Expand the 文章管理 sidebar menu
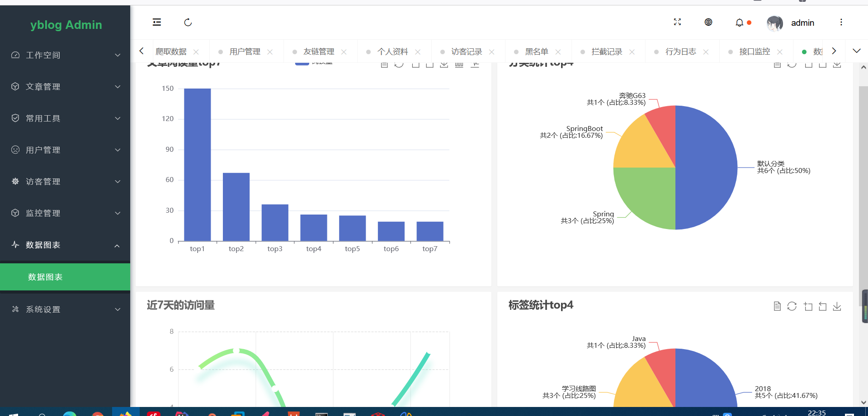868x416 pixels. [65, 87]
